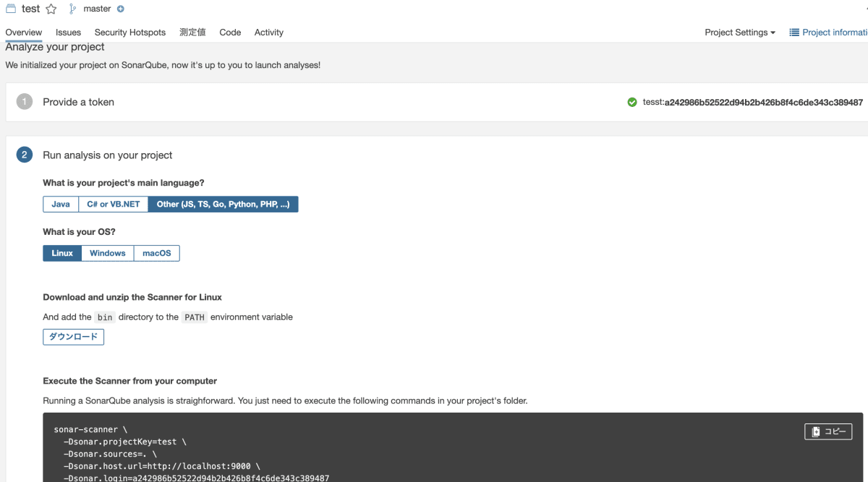Screen dimensions: 868x482
Task: Select C# or VB.NET language option
Action: [x=114, y=205]
